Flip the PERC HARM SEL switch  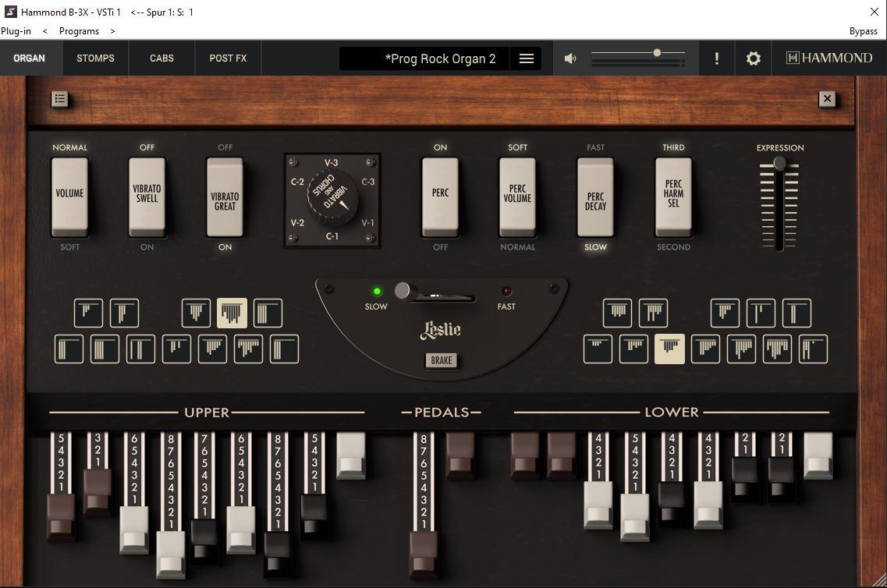673,197
